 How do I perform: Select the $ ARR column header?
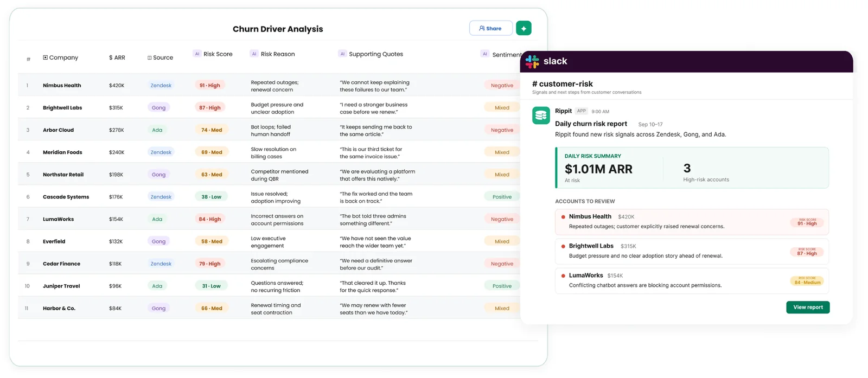click(117, 57)
